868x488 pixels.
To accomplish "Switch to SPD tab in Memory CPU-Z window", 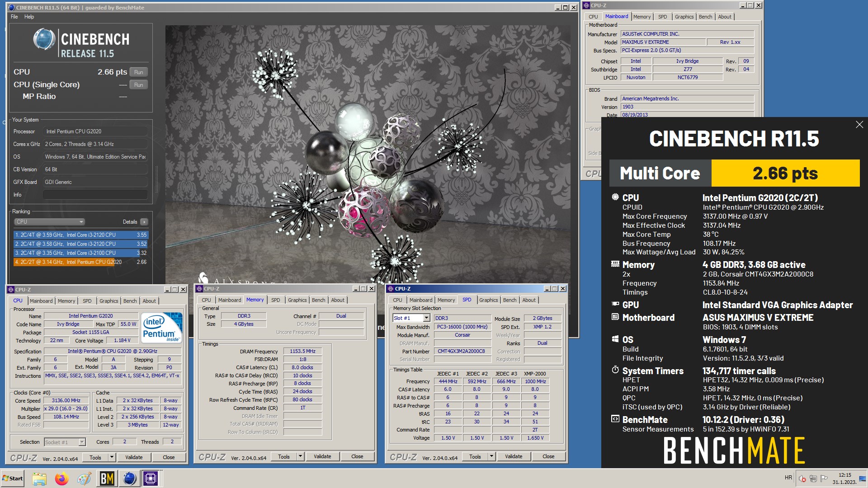I will [x=275, y=300].
